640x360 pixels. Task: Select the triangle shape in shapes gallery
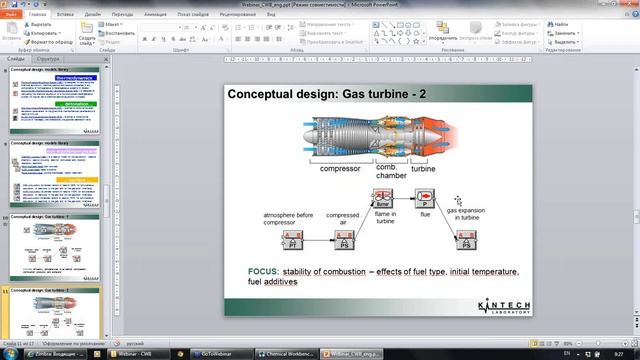click(x=376, y=33)
